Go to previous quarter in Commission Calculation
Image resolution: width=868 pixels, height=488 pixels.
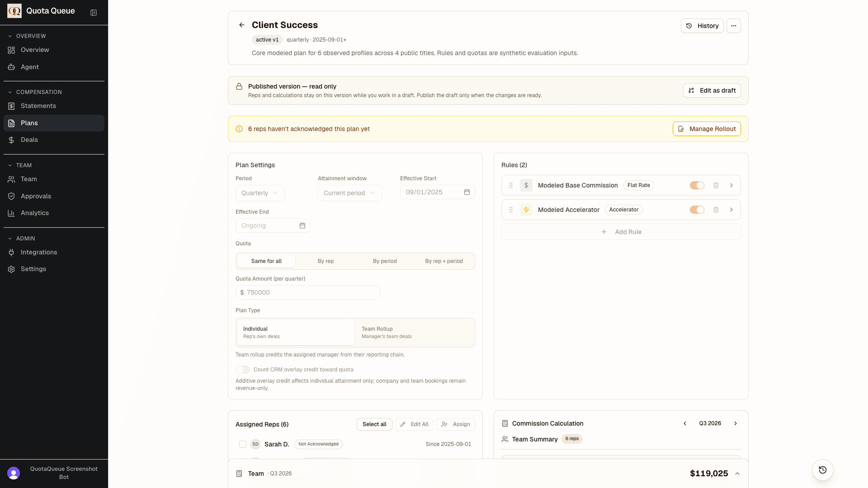tap(685, 423)
